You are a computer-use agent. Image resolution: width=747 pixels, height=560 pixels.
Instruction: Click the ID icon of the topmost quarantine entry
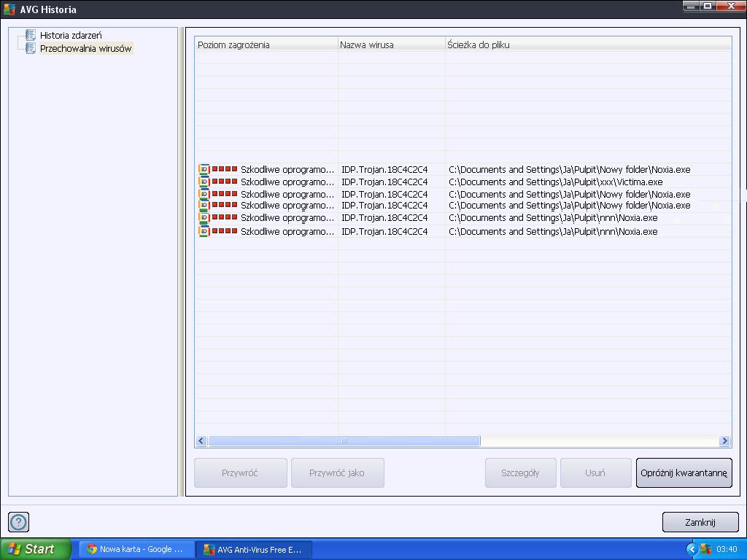point(204,169)
